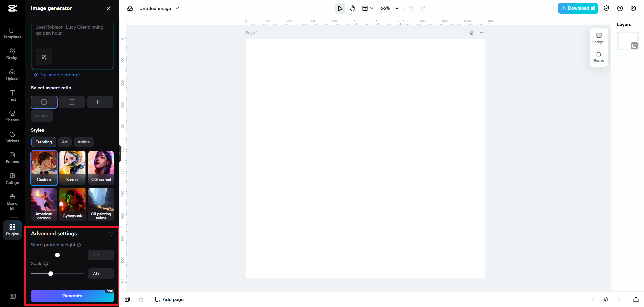The height and width of the screenshot is (307, 644).
Task: Click the Resize canvas icon
Action: point(599,56)
